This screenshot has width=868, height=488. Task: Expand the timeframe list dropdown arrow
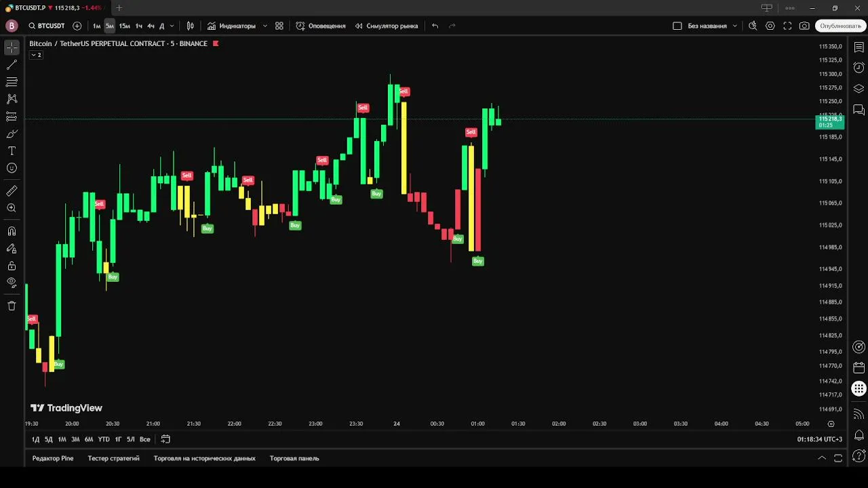(x=172, y=26)
